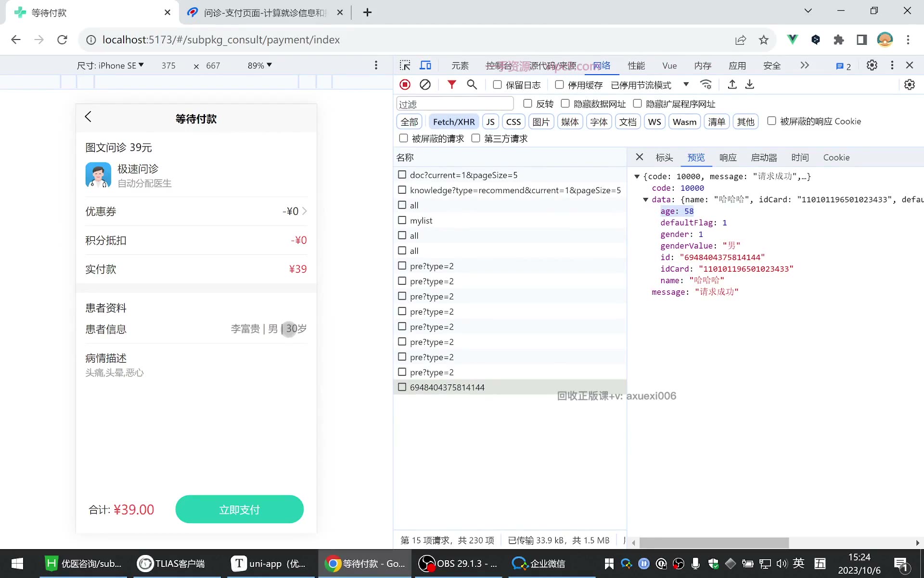This screenshot has width=924, height=578.
Task: Check Third-party requests (第三方请求) checkbox
Action: tap(475, 138)
